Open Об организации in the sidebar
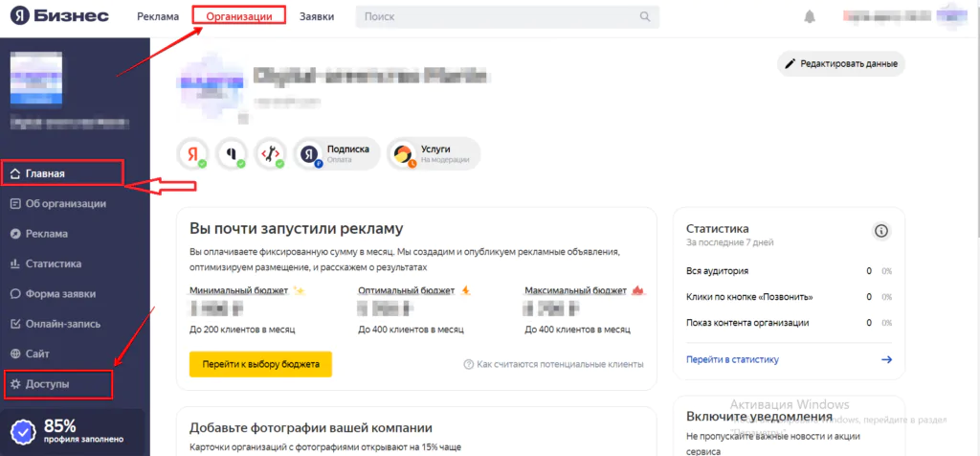The height and width of the screenshot is (456, 980). point(65,203)
